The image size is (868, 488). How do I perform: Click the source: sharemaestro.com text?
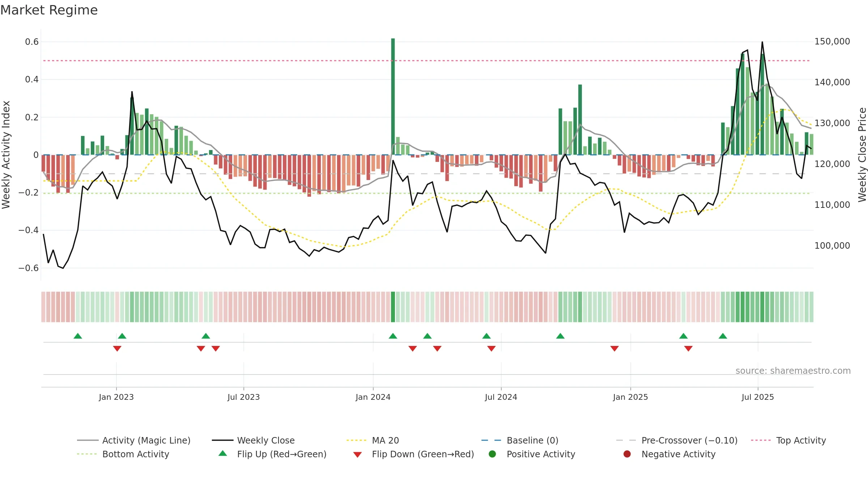pyautogui.click(x=793, y=371)
